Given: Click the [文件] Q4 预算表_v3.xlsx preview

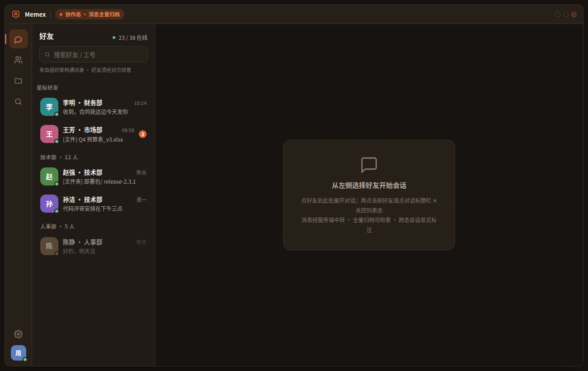Looking at the screenshot, I should [93, 140].
